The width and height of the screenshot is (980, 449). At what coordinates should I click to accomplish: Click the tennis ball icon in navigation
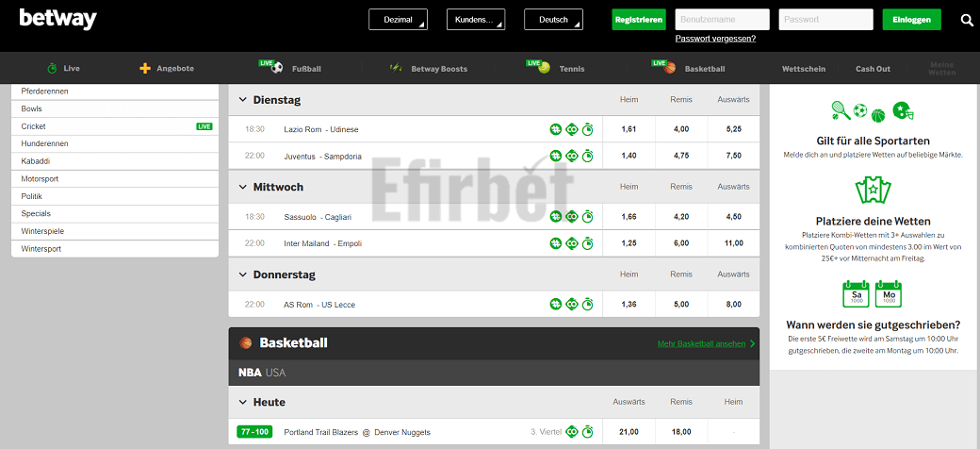click(545, 68)
